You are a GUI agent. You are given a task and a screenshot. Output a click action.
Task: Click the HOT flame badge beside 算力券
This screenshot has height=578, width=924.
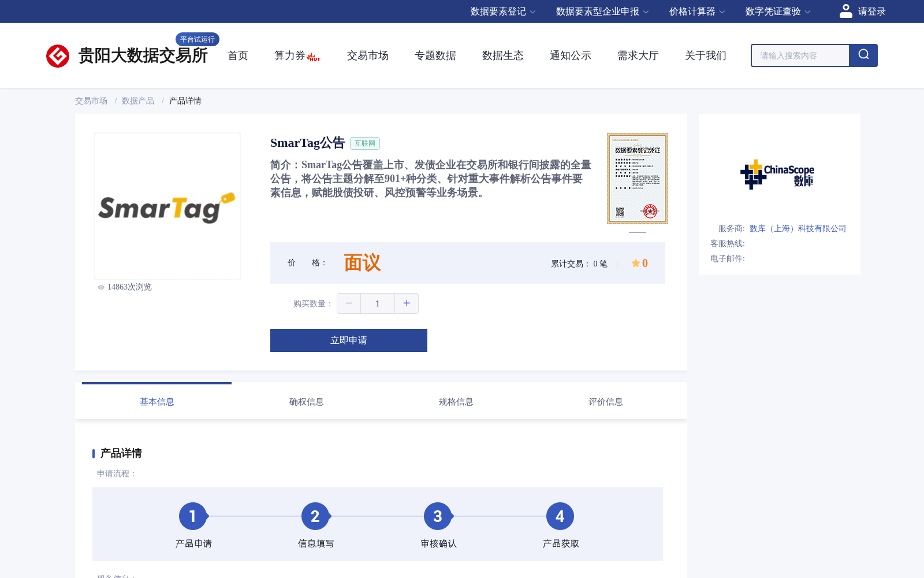tap(314, 57)
